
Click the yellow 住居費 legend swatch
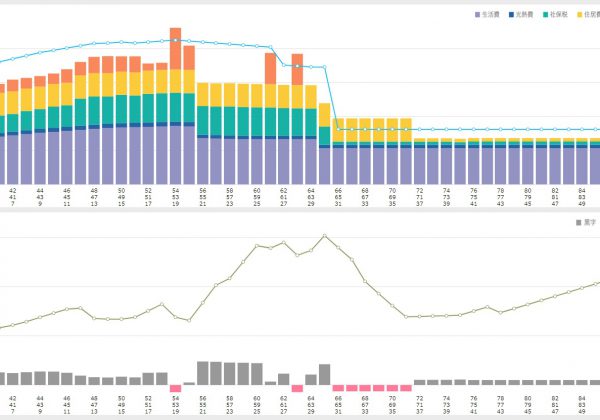pos(577,15)
